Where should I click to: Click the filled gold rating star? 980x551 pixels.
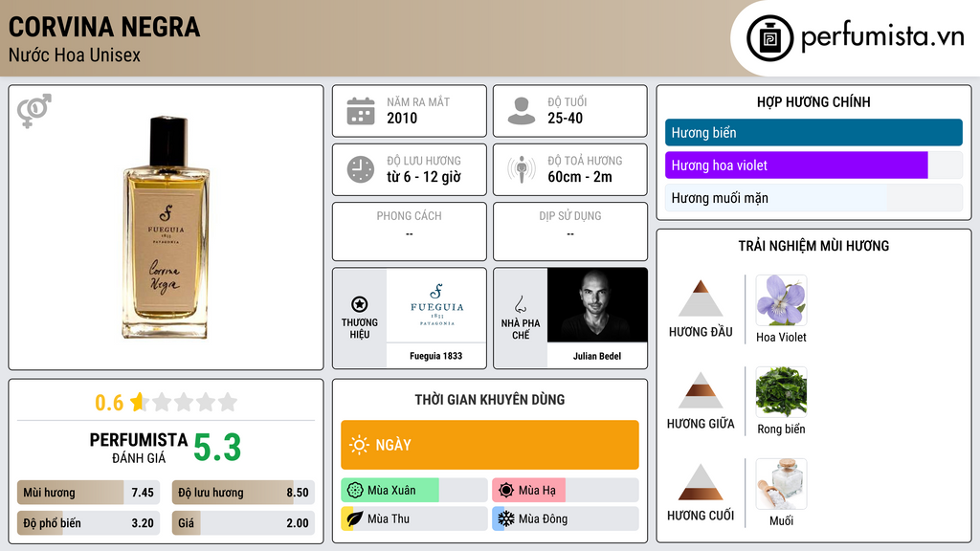point(139,402)
